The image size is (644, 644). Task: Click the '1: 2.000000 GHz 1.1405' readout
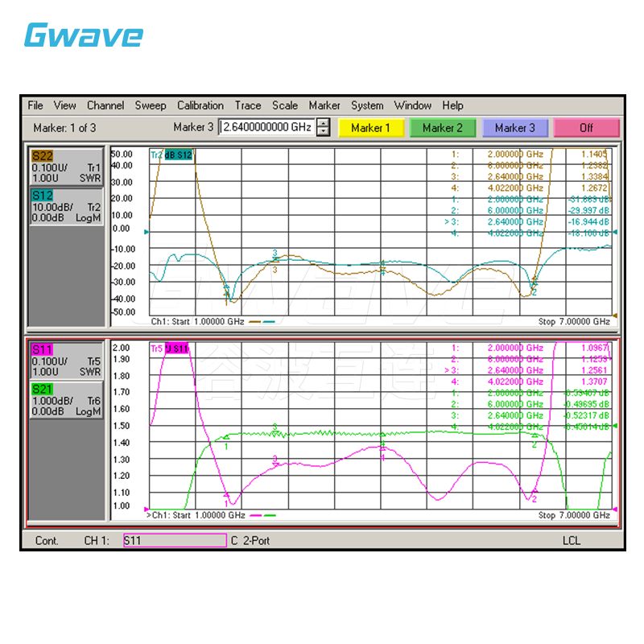(530, 154)
